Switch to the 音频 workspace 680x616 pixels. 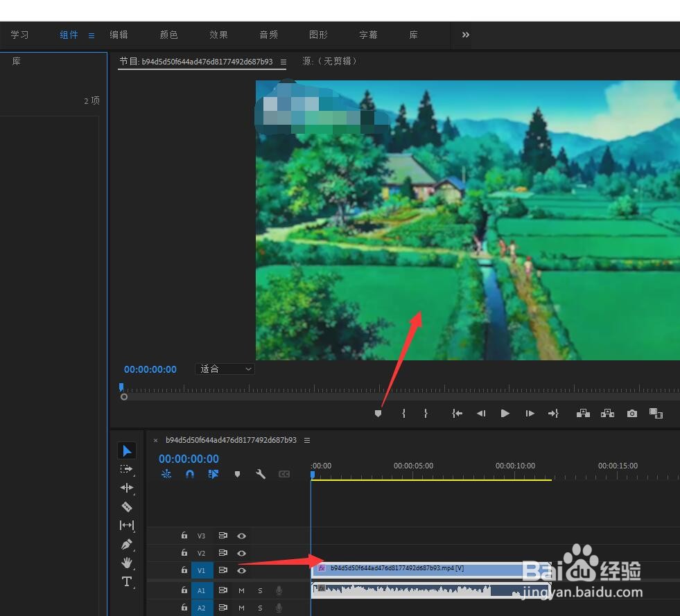tap(268, 35)
